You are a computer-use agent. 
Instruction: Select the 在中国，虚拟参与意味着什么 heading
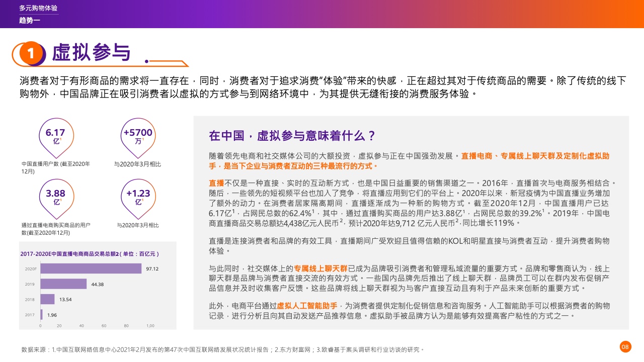coord(292,136)
